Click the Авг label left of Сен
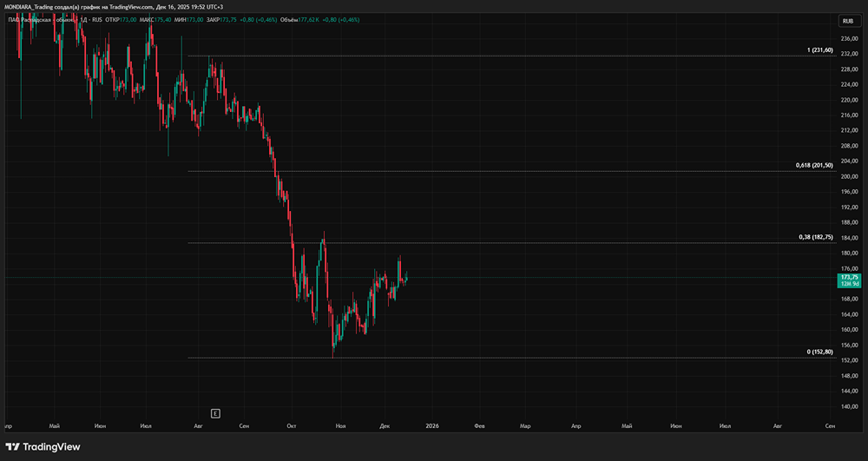Screen dimensions: 868x461 pos(199,426)
